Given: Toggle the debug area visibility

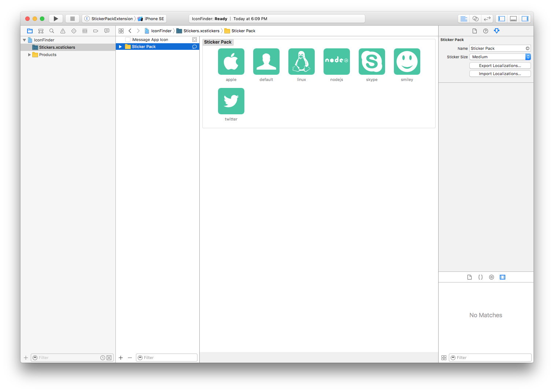Looking at the screenshot, I should (x=513, y=18).
